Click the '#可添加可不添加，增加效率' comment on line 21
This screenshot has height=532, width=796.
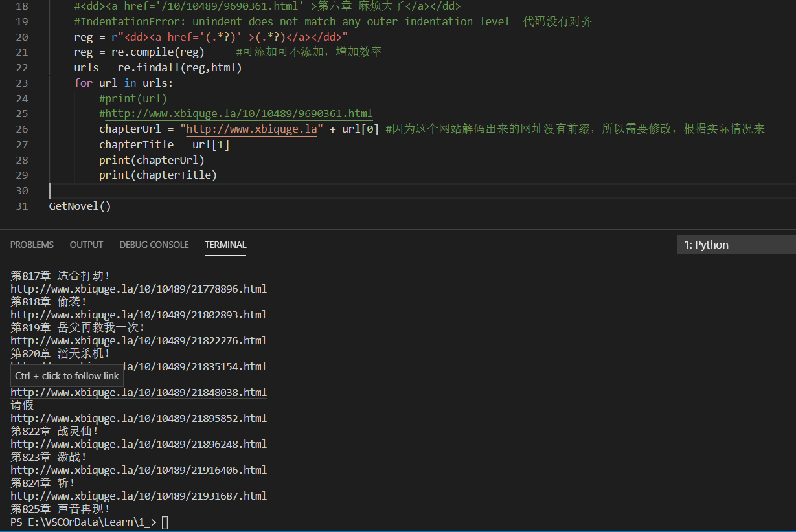[x=309, y=52]
